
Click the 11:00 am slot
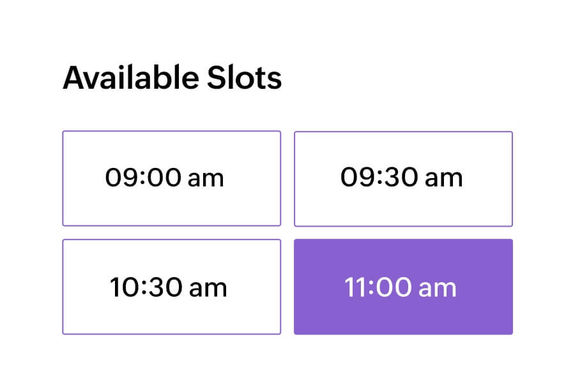click(x=403, y=287)
